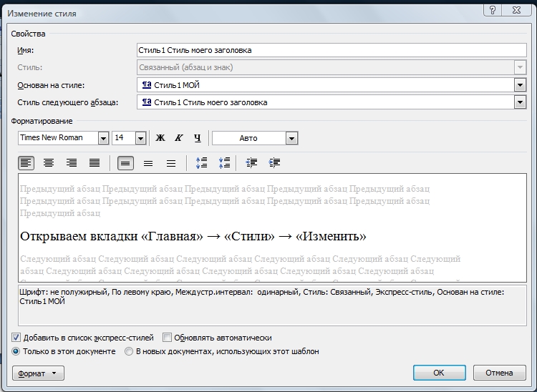Viewport: 537px width, 392px height.
Task: Center-align the paragraph text
Action: coord(49,163)
